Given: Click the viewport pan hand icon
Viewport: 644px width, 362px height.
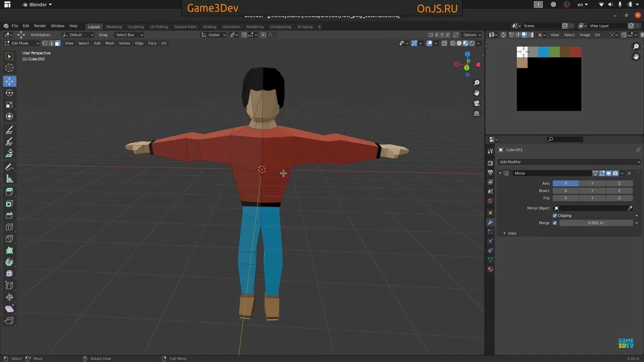Looking at the screenshot, I should 477,93.
